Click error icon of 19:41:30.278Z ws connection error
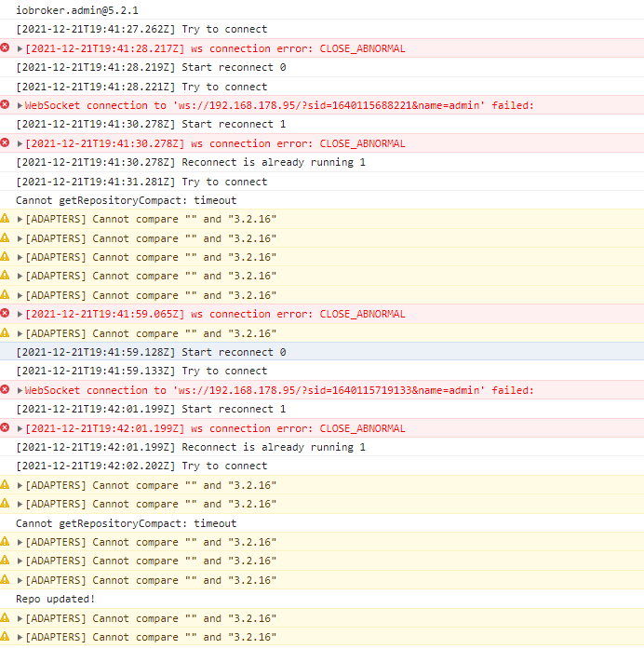644x649 pixels. (x=5, y=142)
